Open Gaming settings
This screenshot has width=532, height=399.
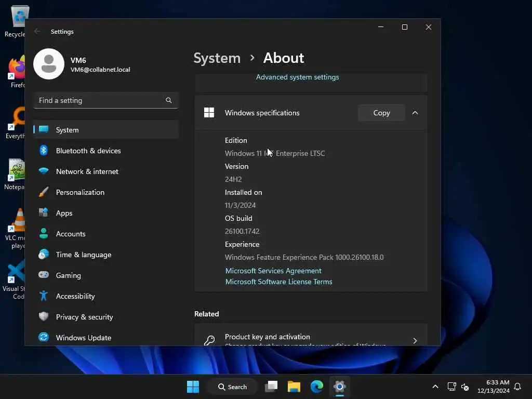coord(106,275)
